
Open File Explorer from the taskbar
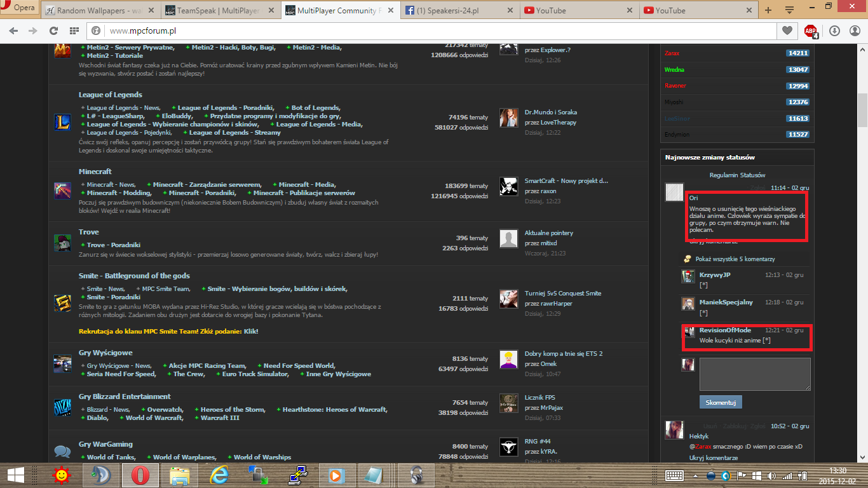pyautogui.click(x=180, y=475)
